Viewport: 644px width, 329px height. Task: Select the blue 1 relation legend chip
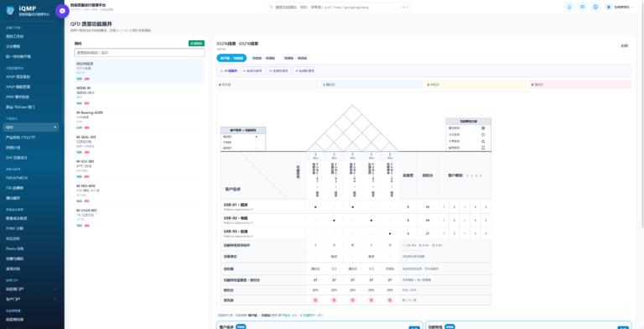click(x=372, y=85)
